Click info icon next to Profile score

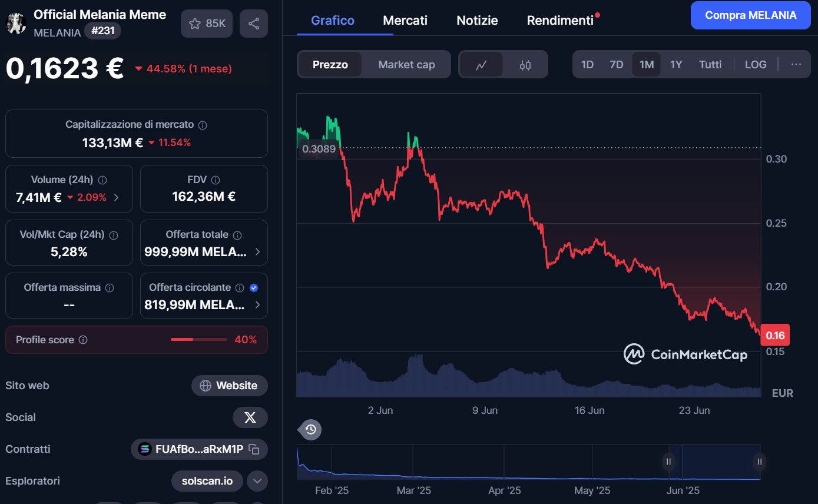83,340
